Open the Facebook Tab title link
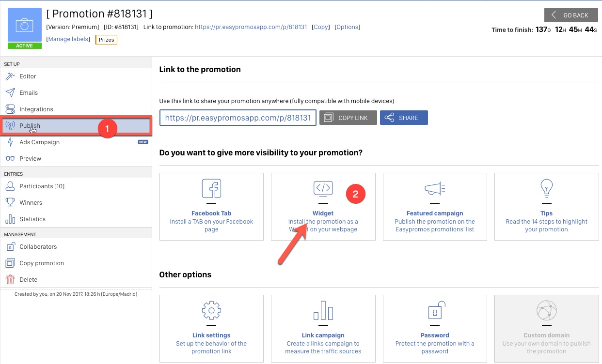The image size is (602, 364). 211,213
